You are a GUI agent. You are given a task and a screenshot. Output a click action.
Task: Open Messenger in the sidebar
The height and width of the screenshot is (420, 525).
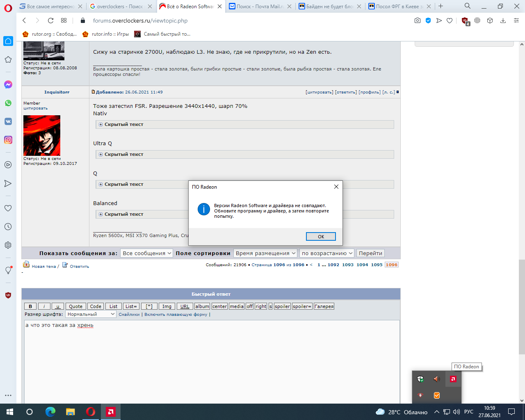click(8, 84)
